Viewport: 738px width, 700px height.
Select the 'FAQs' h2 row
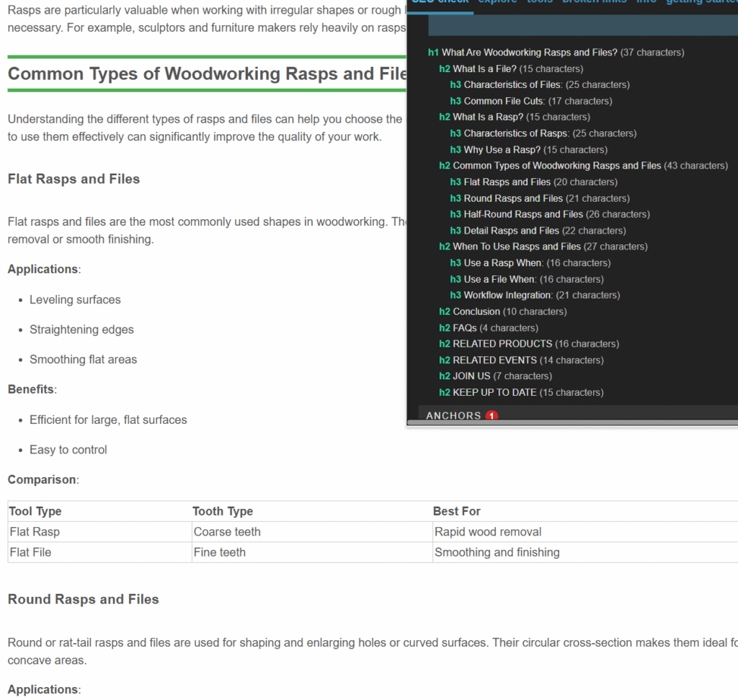(489, 328)
